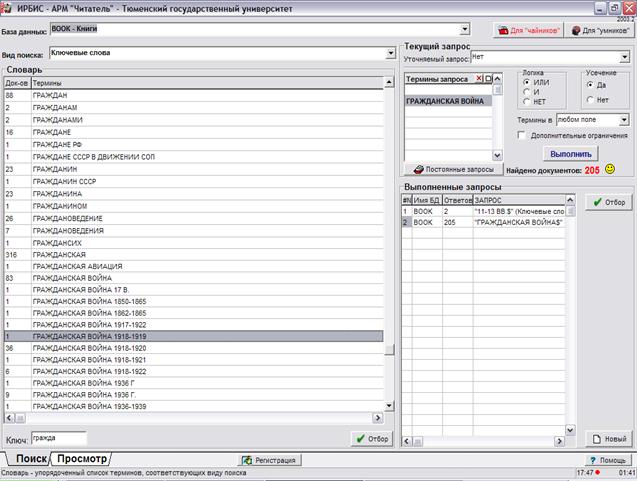Set Усечение to Нет

tap(589, 99)
